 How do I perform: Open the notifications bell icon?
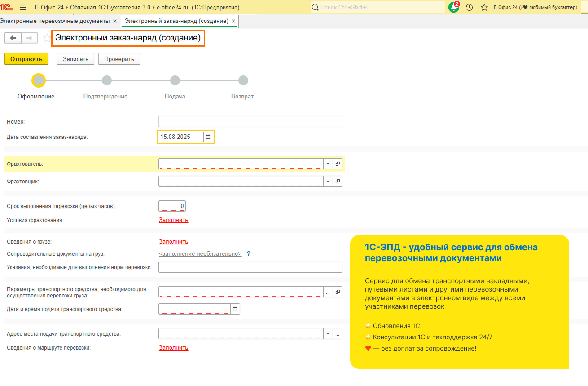[454, 7]
